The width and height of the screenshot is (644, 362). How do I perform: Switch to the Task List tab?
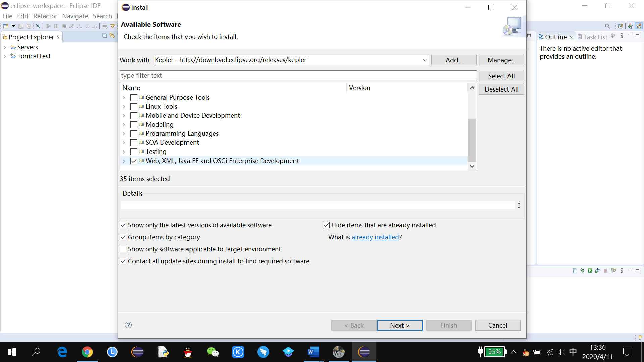tap(595, 37)
